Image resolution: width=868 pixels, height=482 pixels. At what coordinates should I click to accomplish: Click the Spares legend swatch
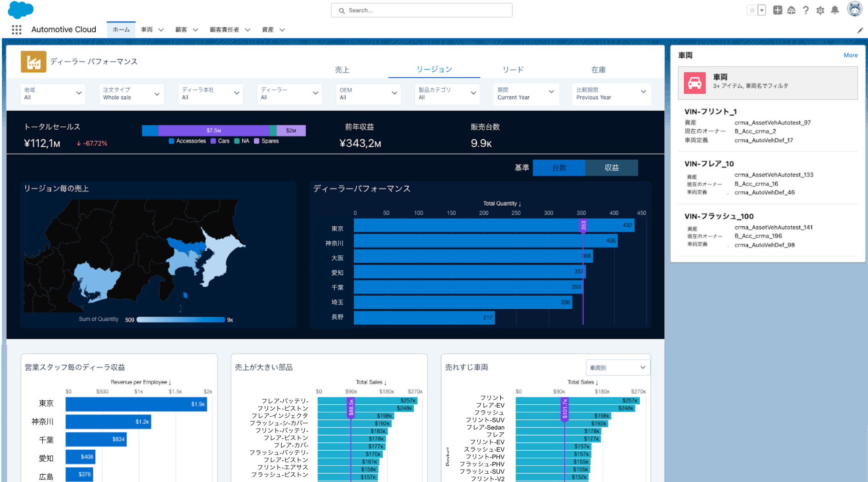point(257,141)
